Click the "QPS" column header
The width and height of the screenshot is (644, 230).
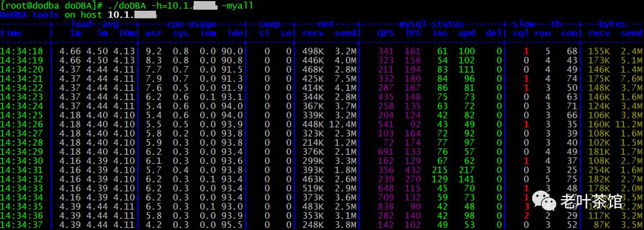[x=385, y=33]
